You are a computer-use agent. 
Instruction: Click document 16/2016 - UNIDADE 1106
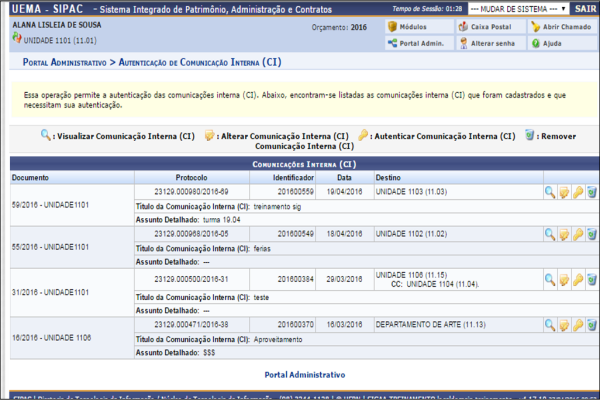coord(52,338)
